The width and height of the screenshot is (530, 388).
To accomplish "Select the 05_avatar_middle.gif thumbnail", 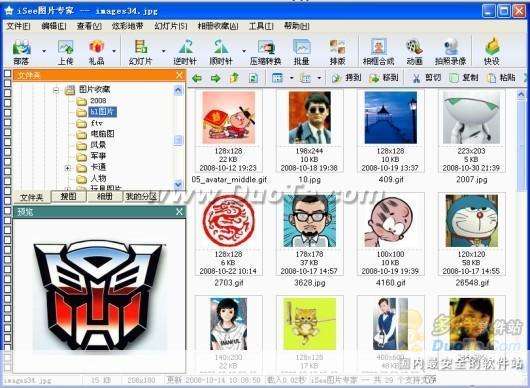I will [229, 118].
